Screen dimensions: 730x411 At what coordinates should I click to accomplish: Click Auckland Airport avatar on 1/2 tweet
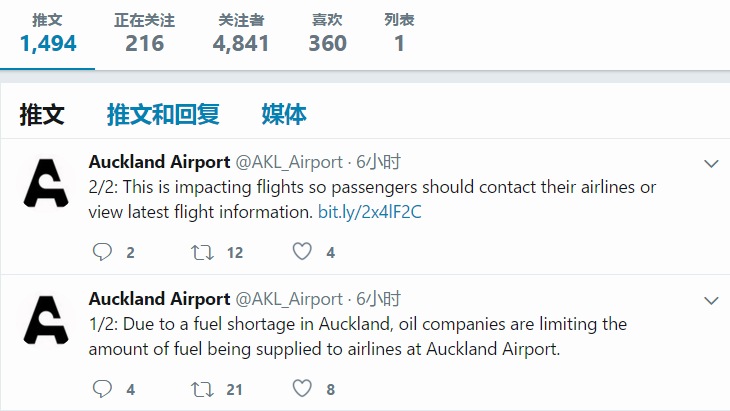tap(46, 320)
